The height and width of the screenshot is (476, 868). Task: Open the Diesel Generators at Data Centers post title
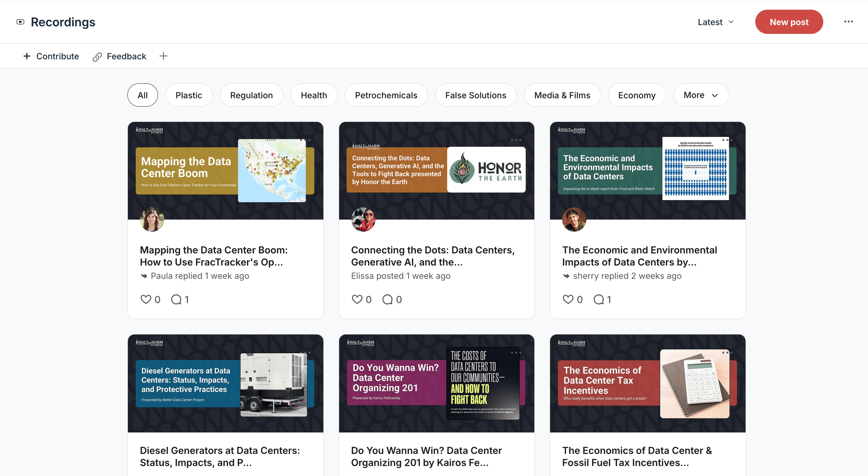coord(220,456)
